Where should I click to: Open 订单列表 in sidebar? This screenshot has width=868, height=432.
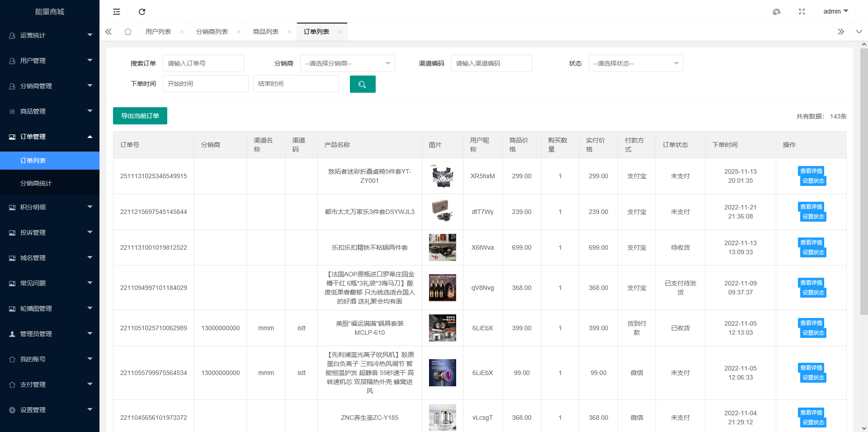click(50, 161)
